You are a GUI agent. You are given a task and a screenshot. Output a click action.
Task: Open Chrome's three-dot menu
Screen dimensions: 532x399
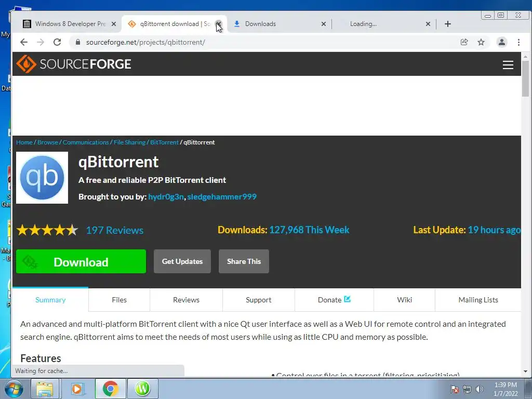518,42
